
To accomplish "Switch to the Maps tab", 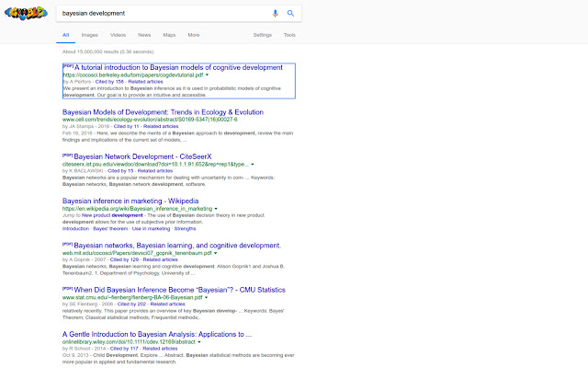I will pos(169,35).
